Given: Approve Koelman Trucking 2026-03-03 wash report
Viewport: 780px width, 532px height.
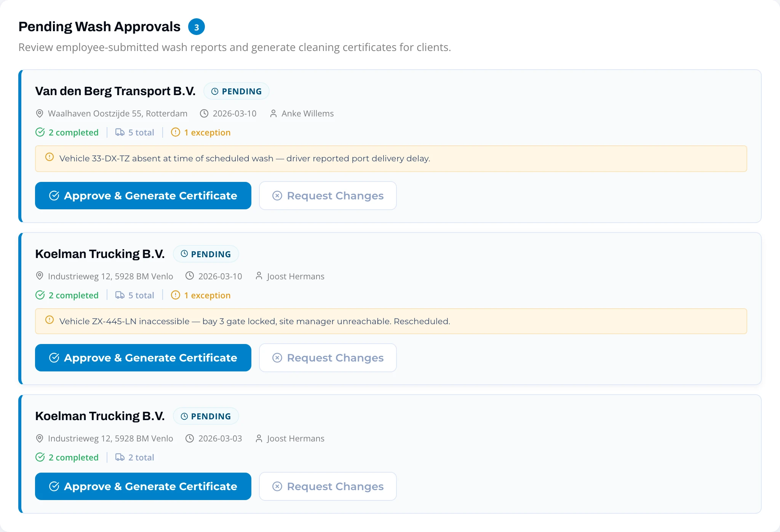Looking at the screenshot, I should (x=143, y=486).
